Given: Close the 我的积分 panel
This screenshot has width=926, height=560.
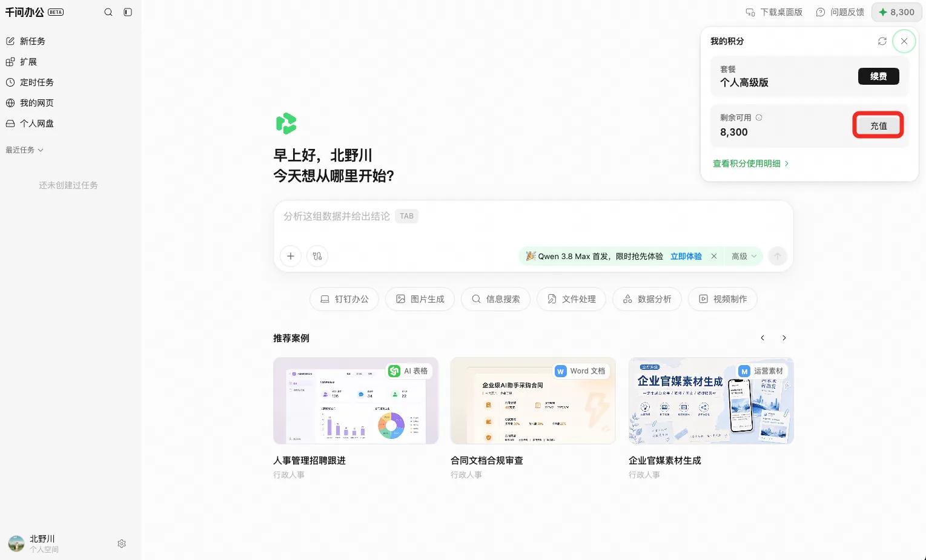Looking at the screenshot, I should [904, 41].
